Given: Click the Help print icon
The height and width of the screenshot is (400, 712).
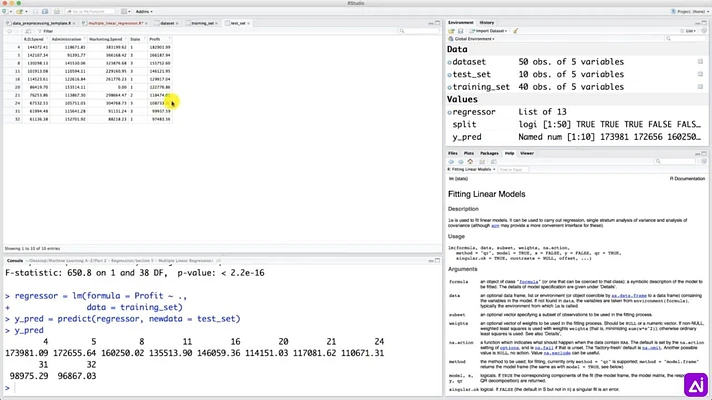Looking at the screenshot, I should pos(482,162).
